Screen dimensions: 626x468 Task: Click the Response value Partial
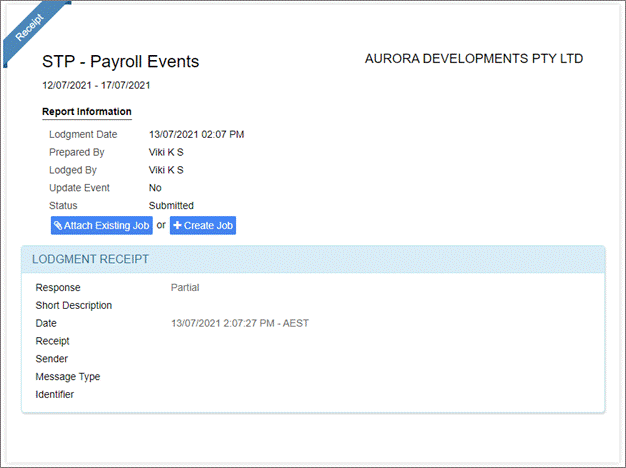[x=185, y=288]
